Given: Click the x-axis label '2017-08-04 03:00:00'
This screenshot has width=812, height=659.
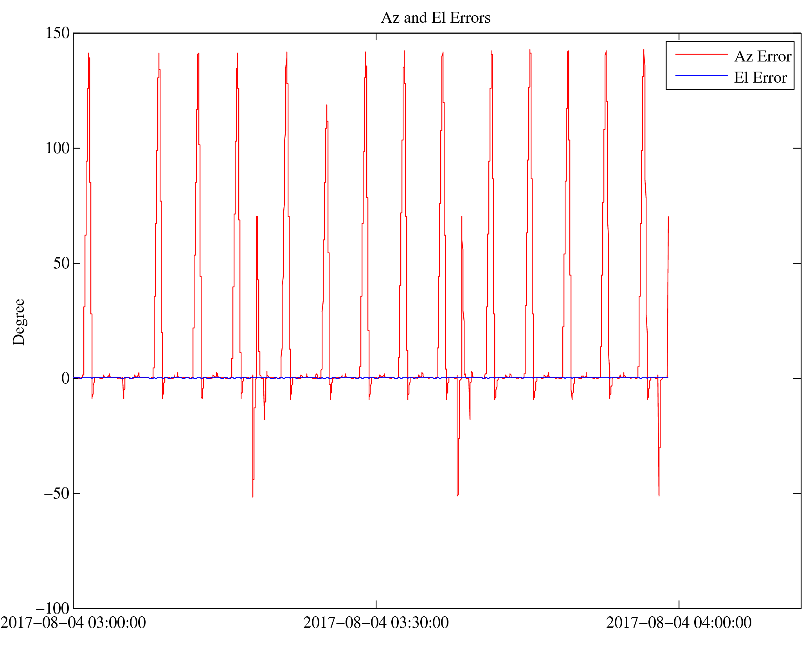Looking at the screenshot, I should [x=73, y=623].
